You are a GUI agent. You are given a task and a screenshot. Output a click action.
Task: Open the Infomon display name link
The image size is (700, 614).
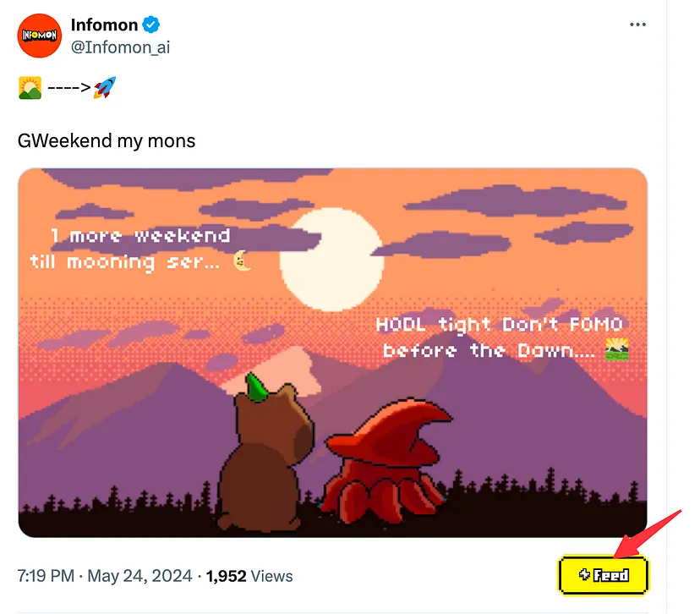[x=105, y=25]
